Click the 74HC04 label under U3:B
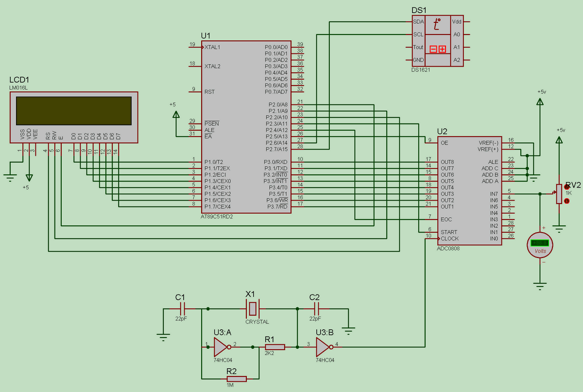Viewport: 583px width, 392px height. (x=324, y=360)
